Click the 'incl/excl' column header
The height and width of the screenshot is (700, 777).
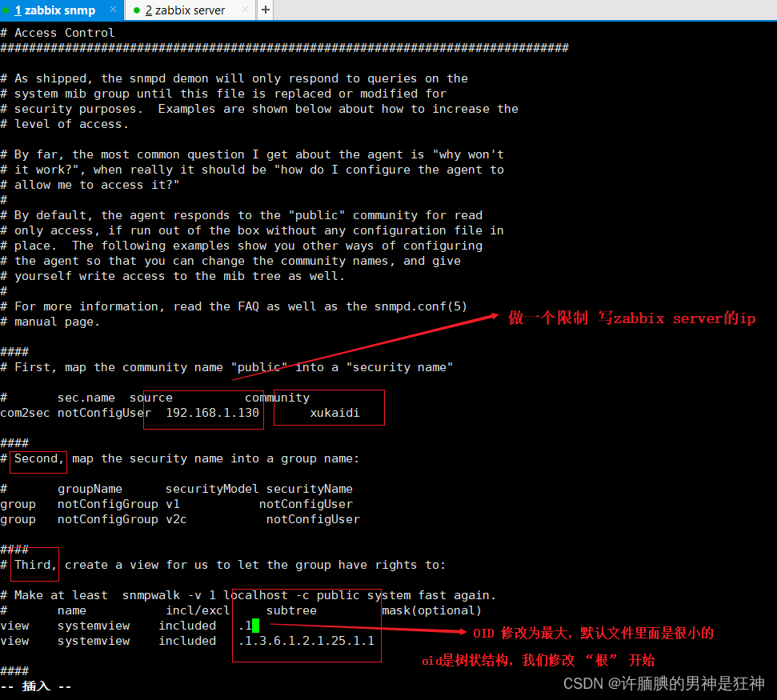pos(198,610)
